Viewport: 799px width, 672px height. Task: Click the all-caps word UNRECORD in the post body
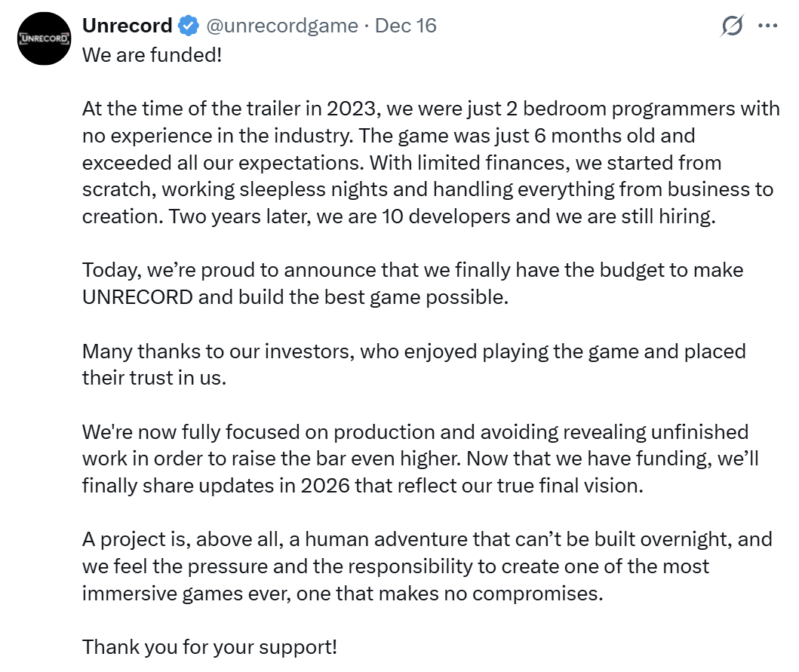tap(137, 297)
